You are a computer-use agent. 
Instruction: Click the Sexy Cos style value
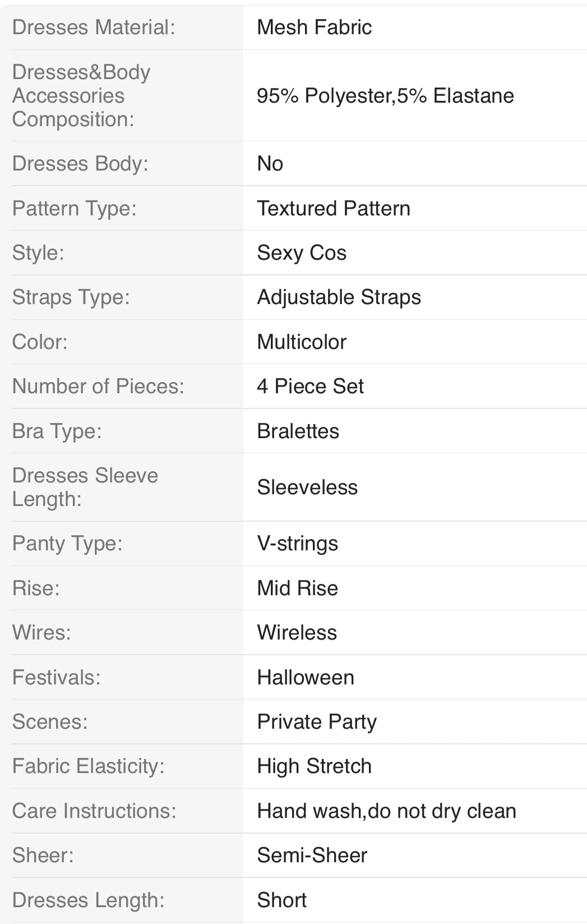point(301,253)
